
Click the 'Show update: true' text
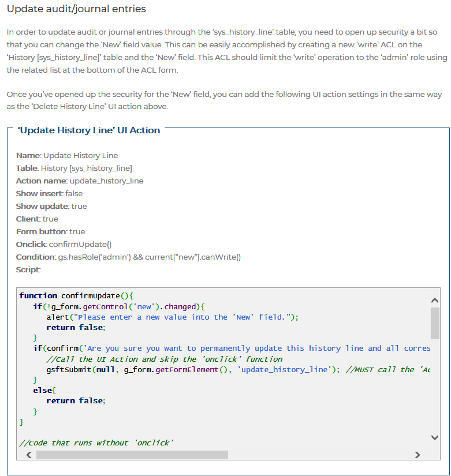53,206
